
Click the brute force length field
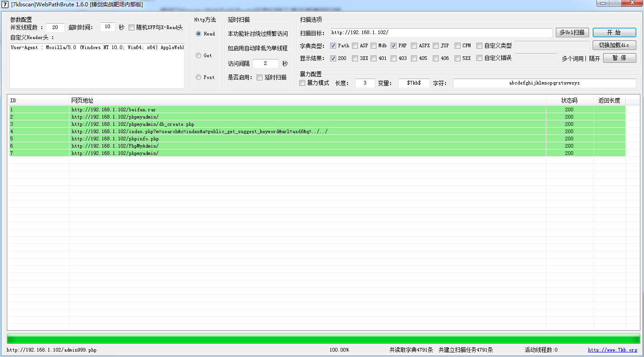(365, 83)
